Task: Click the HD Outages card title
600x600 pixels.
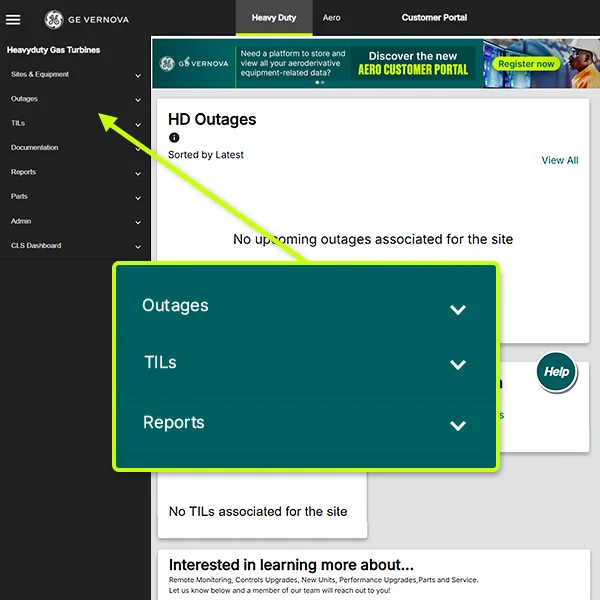Action: coord(212,119)
